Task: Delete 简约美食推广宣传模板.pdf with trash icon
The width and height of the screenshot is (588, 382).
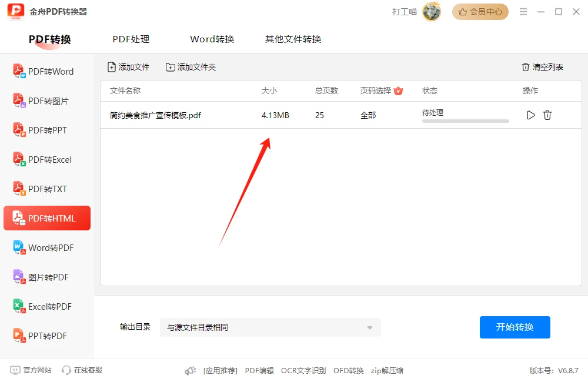Action: click(547, 115)
